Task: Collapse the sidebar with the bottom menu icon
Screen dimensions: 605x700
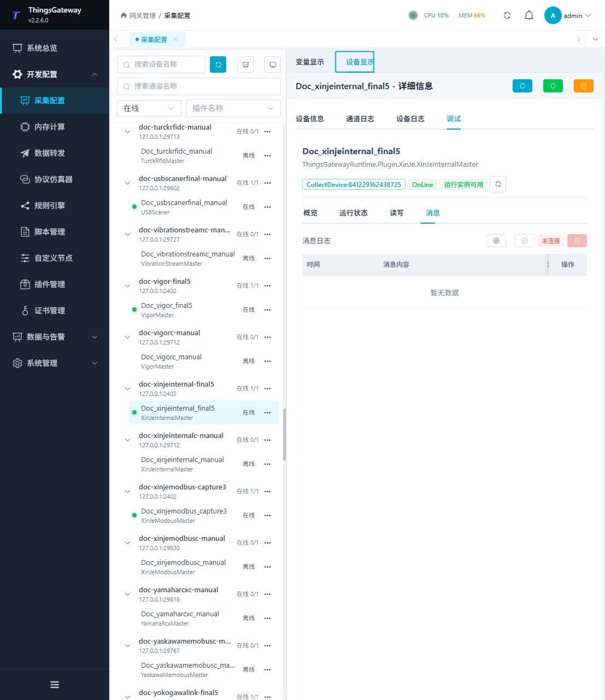Action: point(55,685)
